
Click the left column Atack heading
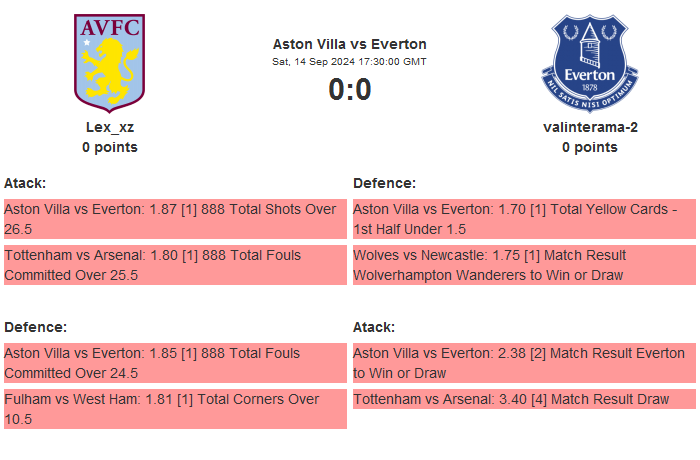25,183
